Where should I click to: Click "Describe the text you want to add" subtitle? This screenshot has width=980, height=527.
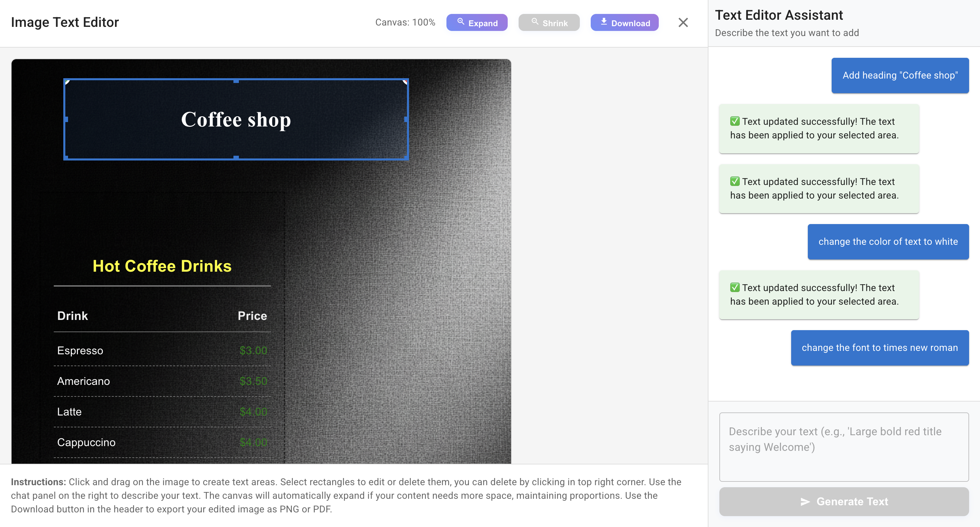787,33
